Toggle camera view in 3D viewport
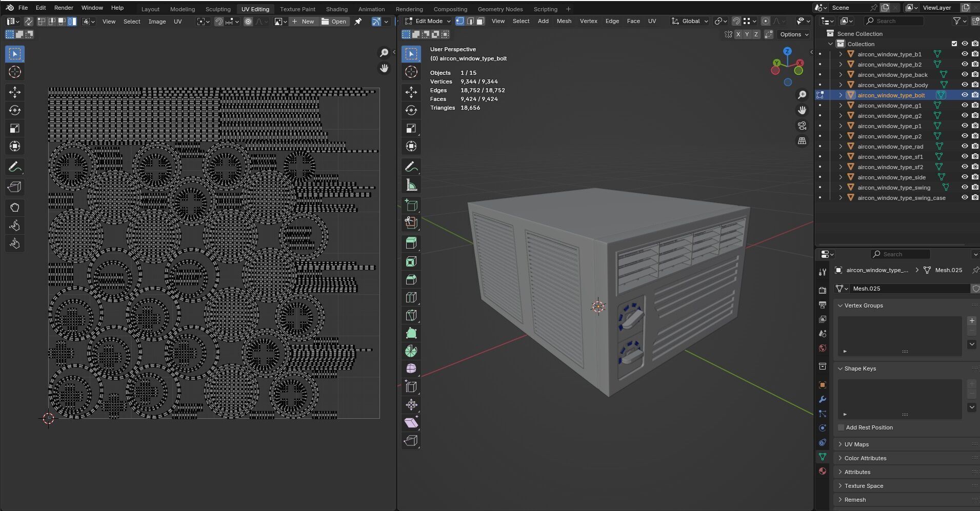This screenshot has width=980, height=511. coord(802,126)
